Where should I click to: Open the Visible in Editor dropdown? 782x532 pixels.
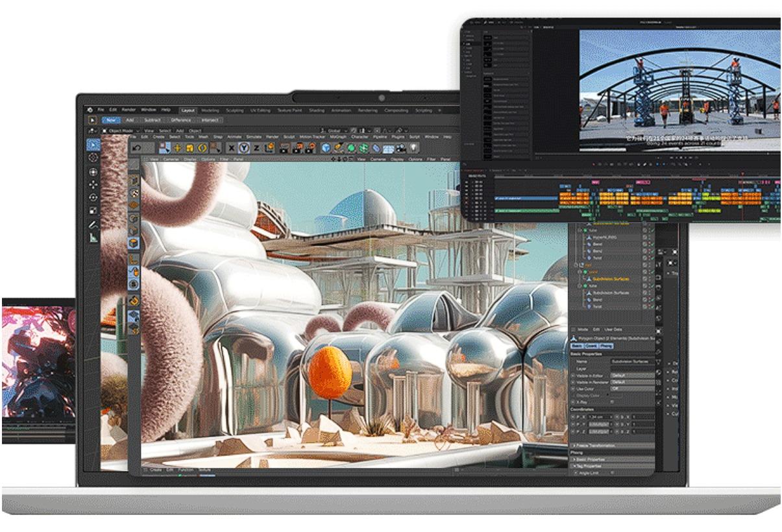pyautogui.click(x=632, y=376)
